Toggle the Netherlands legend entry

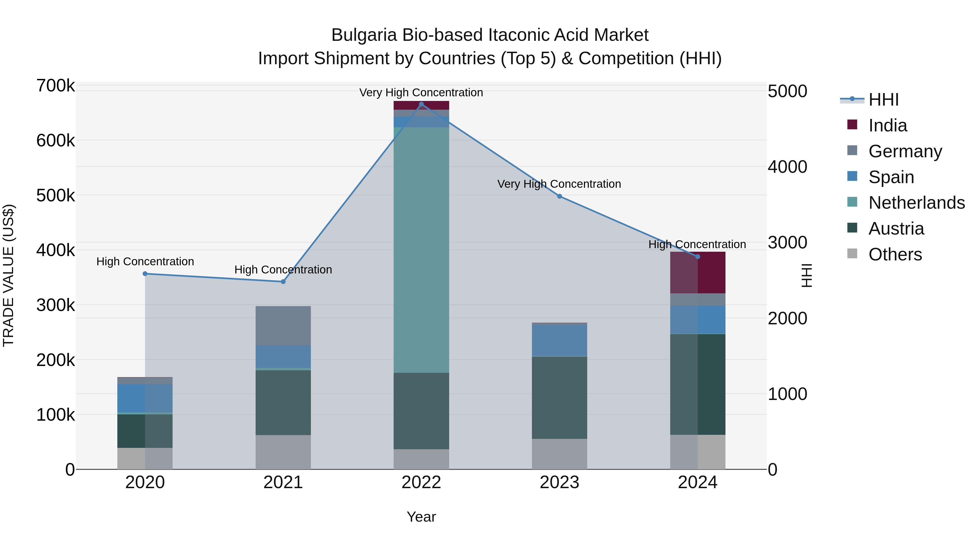coord(906,203)
